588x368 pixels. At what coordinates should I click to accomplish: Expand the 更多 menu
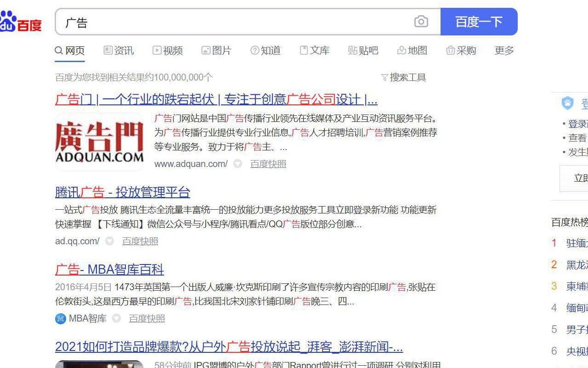pos(504,51)
